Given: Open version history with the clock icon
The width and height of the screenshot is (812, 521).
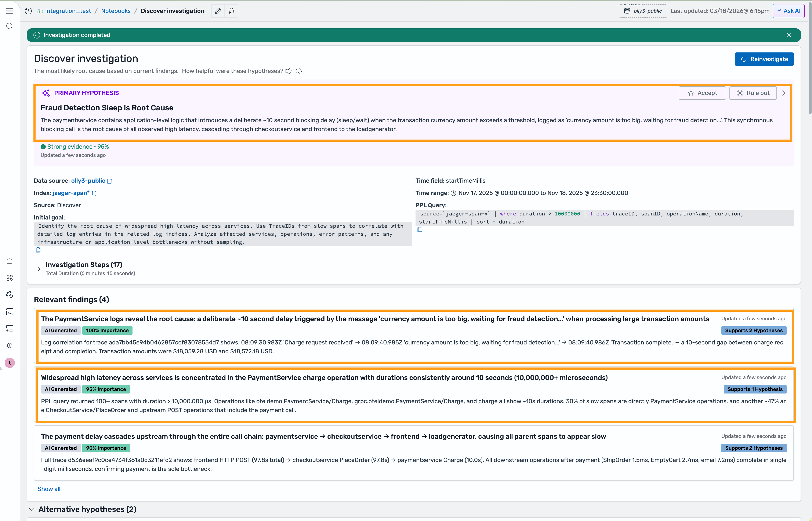Looking at the screenshot, I should point(28,11).
